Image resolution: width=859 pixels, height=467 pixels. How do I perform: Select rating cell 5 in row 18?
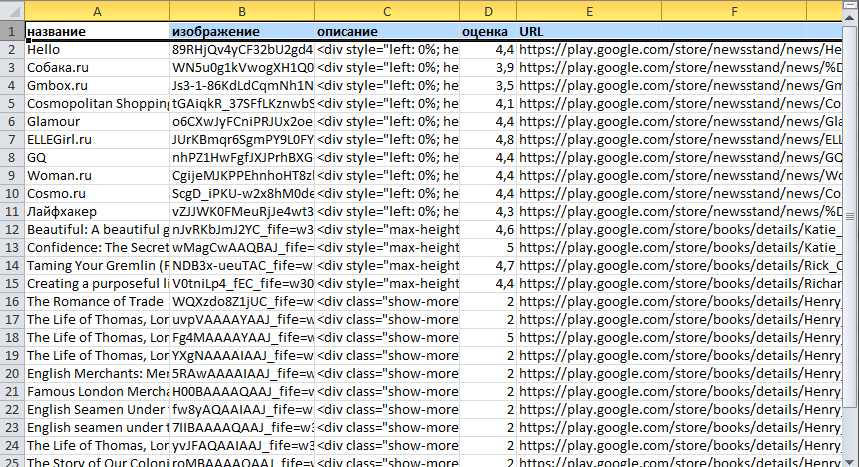pyautogui.click(x=488, y=338)
